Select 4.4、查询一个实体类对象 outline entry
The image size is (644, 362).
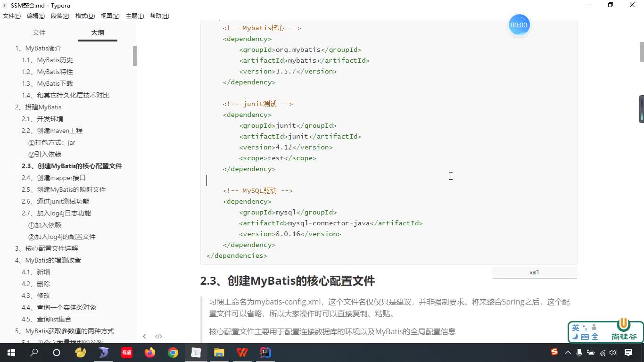(x=59, y=307)
